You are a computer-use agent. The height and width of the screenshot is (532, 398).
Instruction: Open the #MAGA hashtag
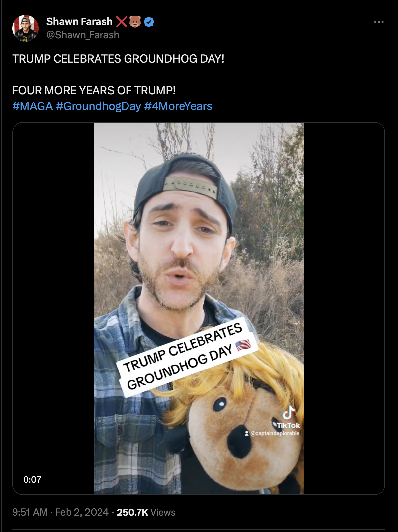(x=33, y=106)
